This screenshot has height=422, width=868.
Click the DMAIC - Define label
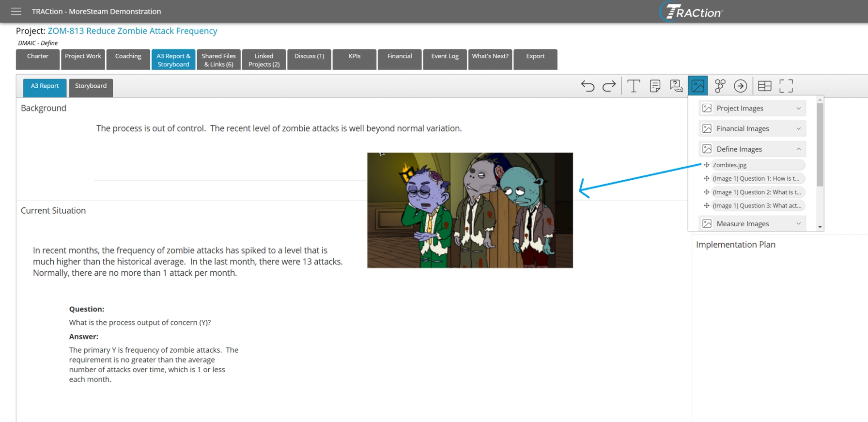click(38, 43)
